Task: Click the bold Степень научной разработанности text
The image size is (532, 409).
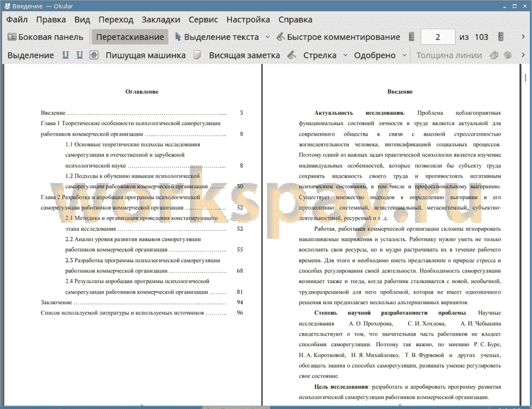Action: point(390,313)
